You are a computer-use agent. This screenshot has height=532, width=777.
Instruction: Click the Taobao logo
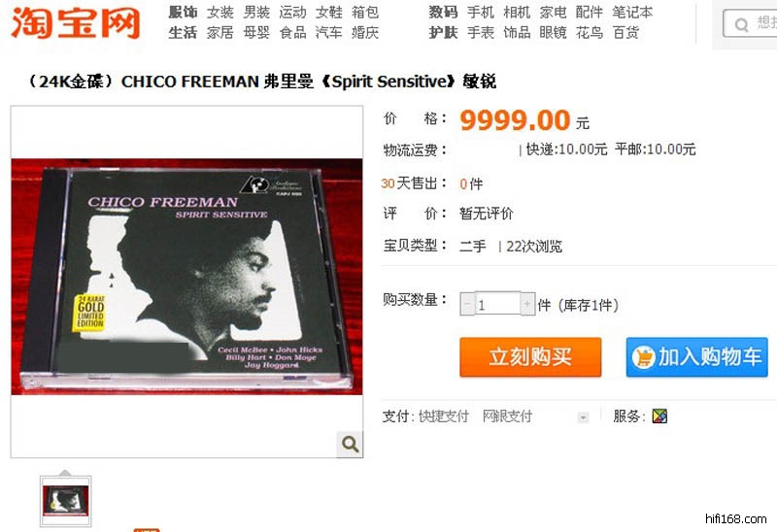click(76, 22)
